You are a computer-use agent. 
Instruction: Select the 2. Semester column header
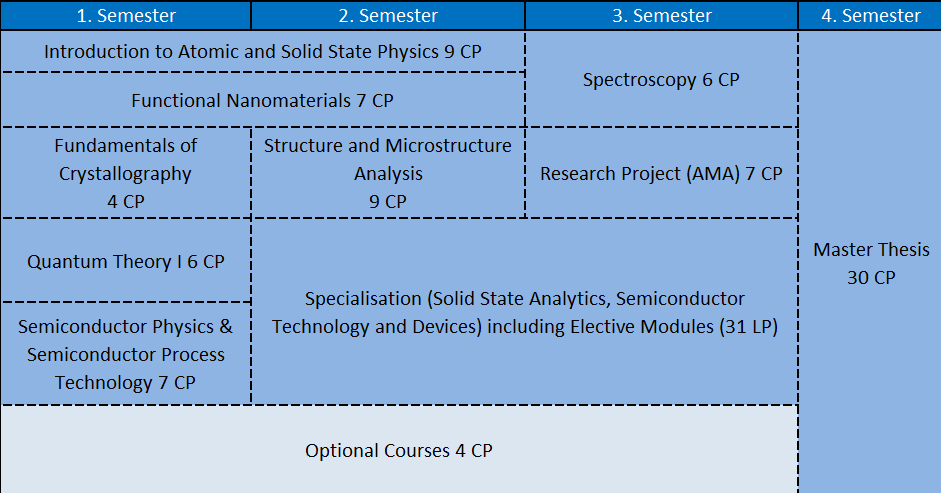(388, 15)
